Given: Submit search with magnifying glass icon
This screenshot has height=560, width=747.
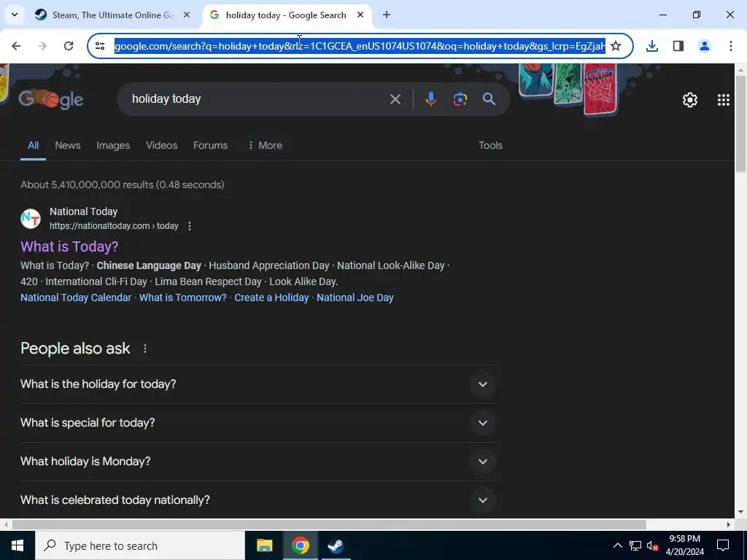Looking at the screenshot, I should tap(489, 99).
